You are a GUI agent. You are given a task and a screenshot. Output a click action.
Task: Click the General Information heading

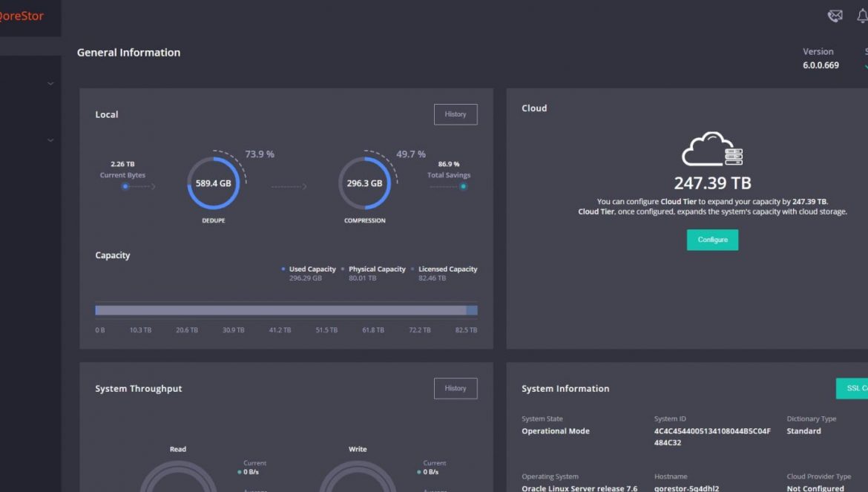click(x=128, y=53)
